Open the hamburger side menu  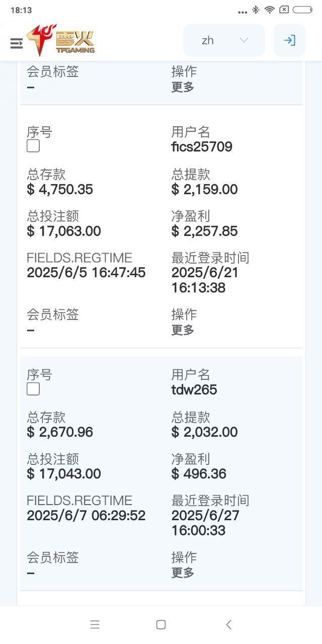pyautogui.click(x=17, y=43)
